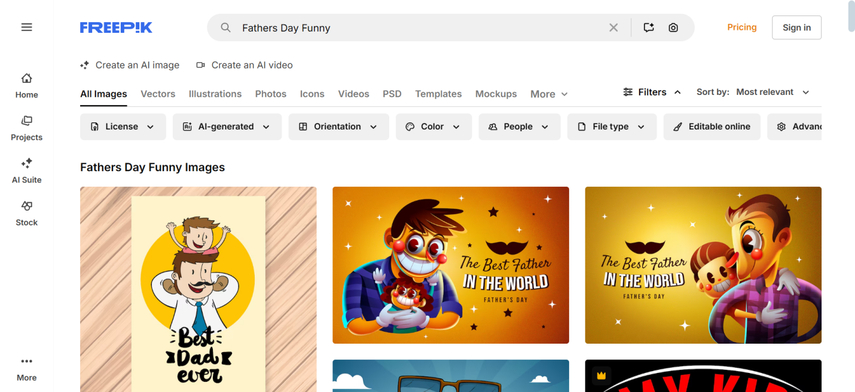Click the search magnifier icon
855x392 pixels.
(225, 27)
